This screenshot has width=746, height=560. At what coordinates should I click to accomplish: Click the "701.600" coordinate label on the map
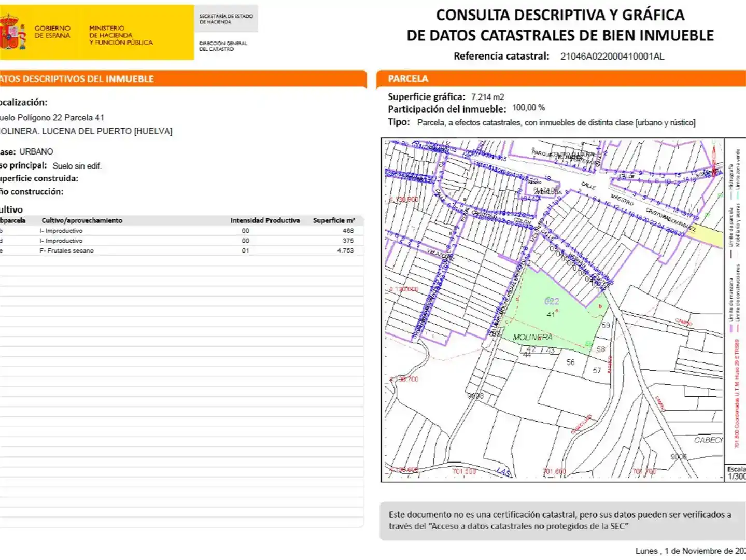click(x=554, y=471)
